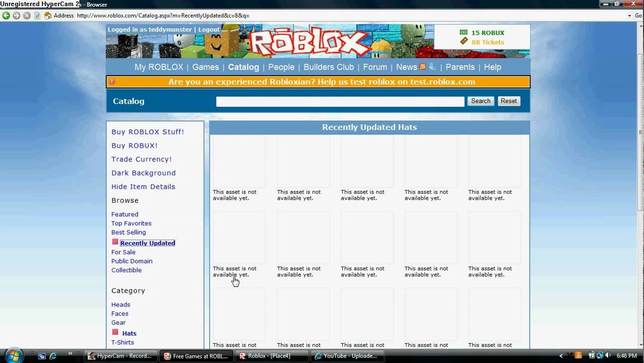This screenshot has width=644, height=363.
Task: Browse Public Domain items
Action: tap(132, 261)
